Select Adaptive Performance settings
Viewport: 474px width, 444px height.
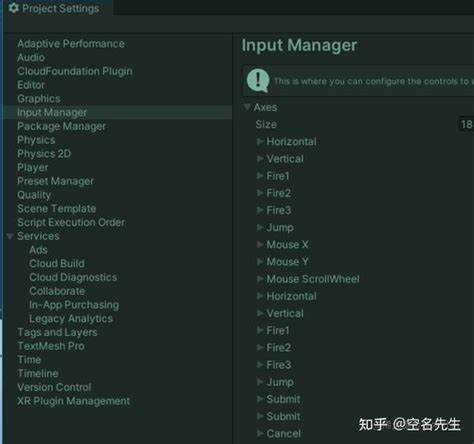pos(71,44)
